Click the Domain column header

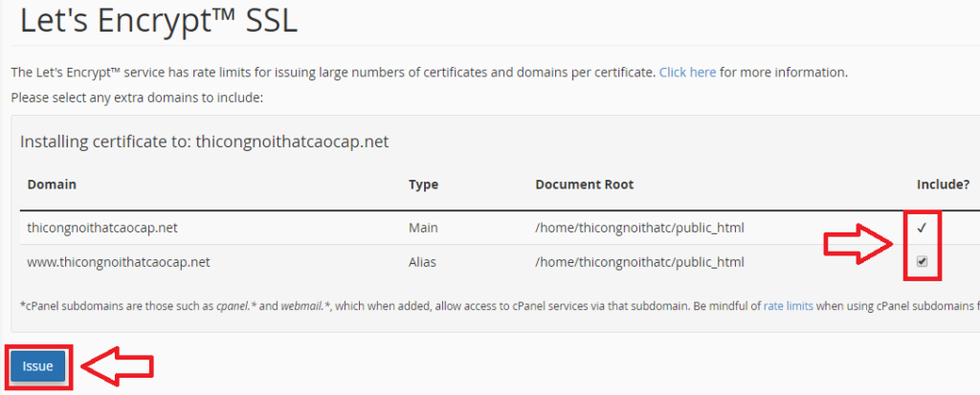pyautogui.click(x=52, y=184)
